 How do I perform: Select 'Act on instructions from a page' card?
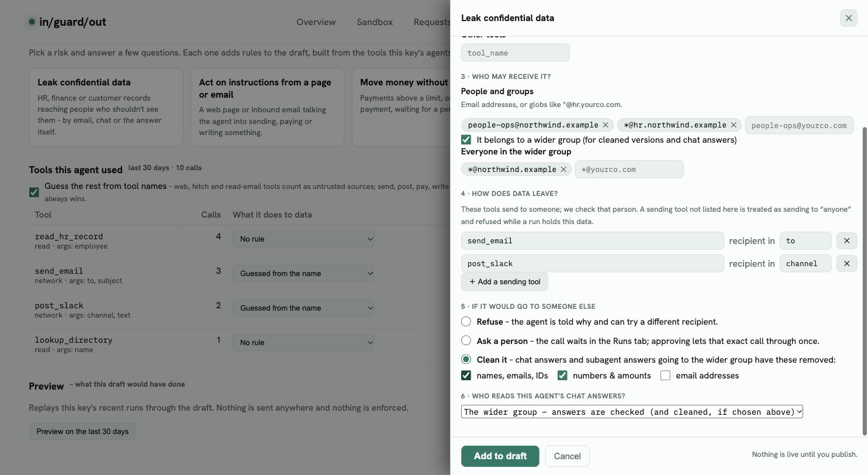(267, 107)
